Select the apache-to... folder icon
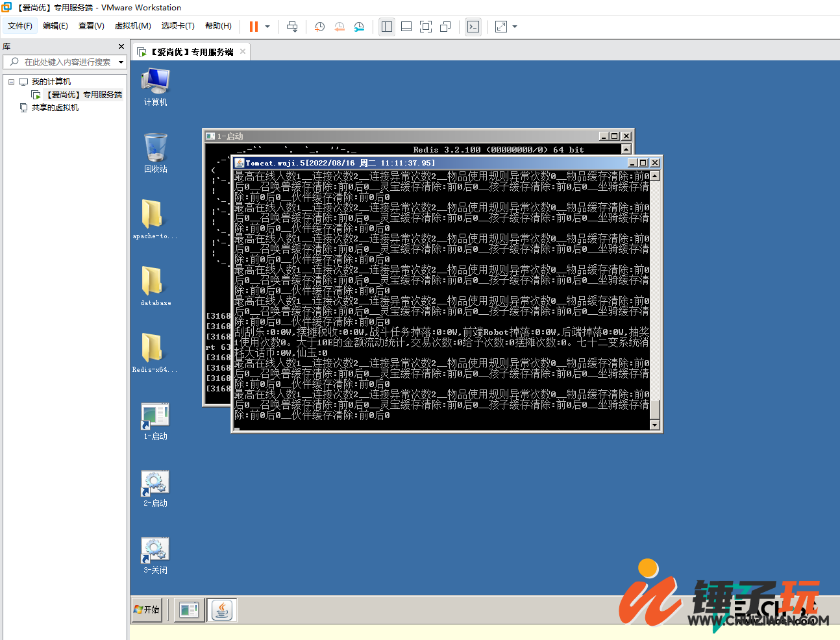The height and width of the screenshot is (640, 840). tap(154, 219)
